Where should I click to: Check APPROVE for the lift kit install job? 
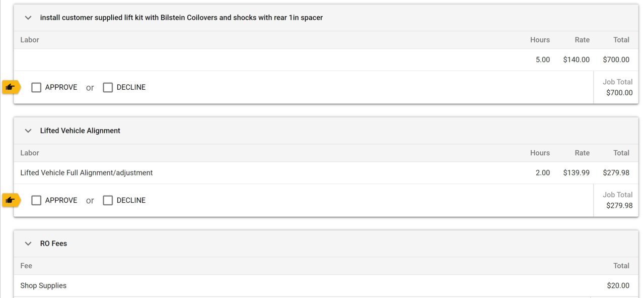point(36,87)
